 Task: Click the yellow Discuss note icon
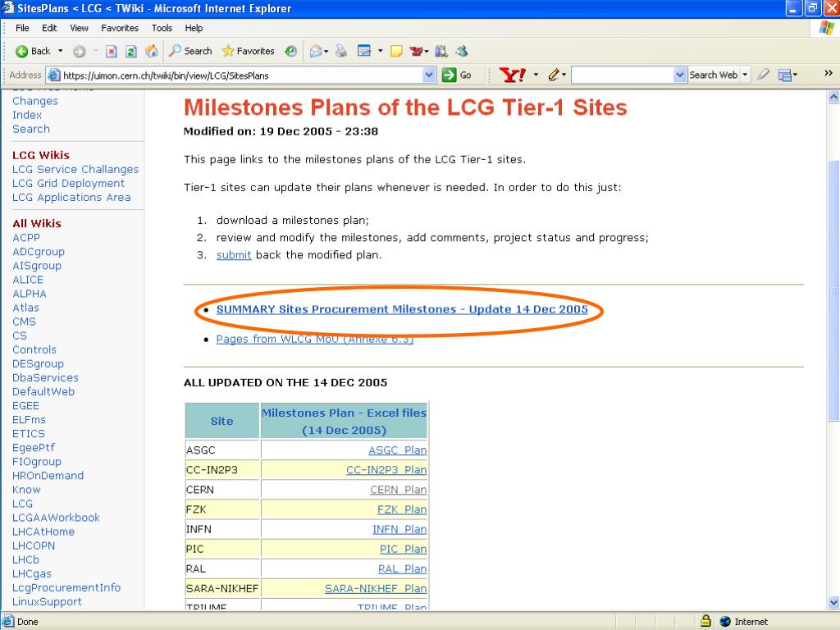point(396,51)
